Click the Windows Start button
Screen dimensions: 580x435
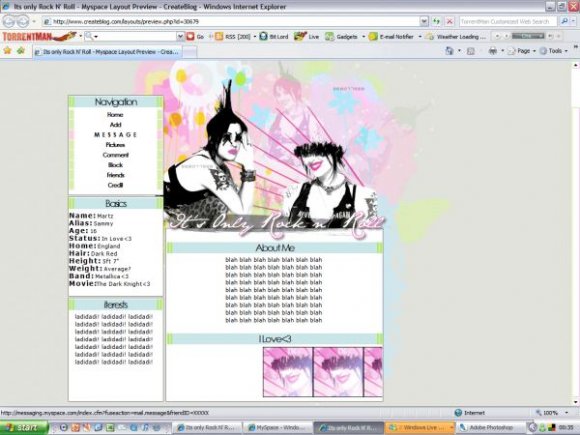pos(24,427)
